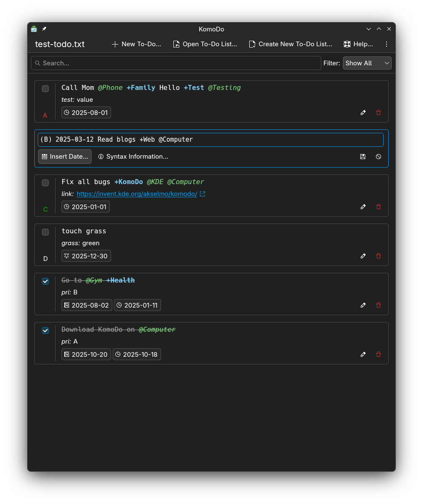Open the New To-Do toolbar item
Image resolution: width=423 pixels, height=504 pixels.
pyautogui.click(x=136, y=44)
